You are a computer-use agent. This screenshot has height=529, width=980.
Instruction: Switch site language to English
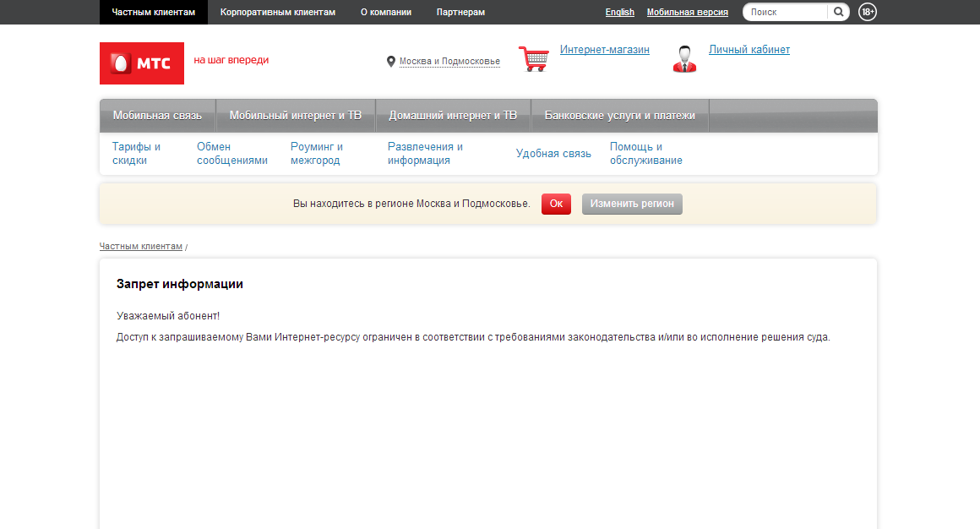(x=619, y=12)
